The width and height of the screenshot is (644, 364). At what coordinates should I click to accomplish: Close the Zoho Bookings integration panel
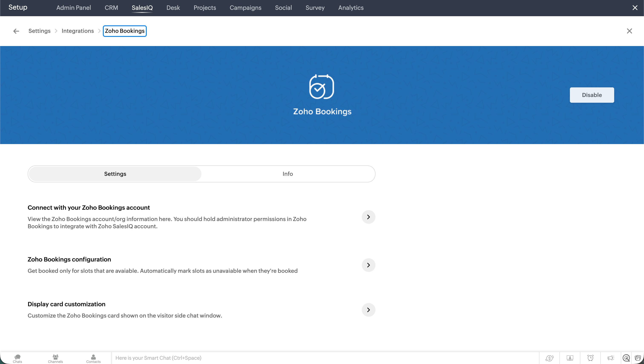pyautogui.click(x=629, y=31)
